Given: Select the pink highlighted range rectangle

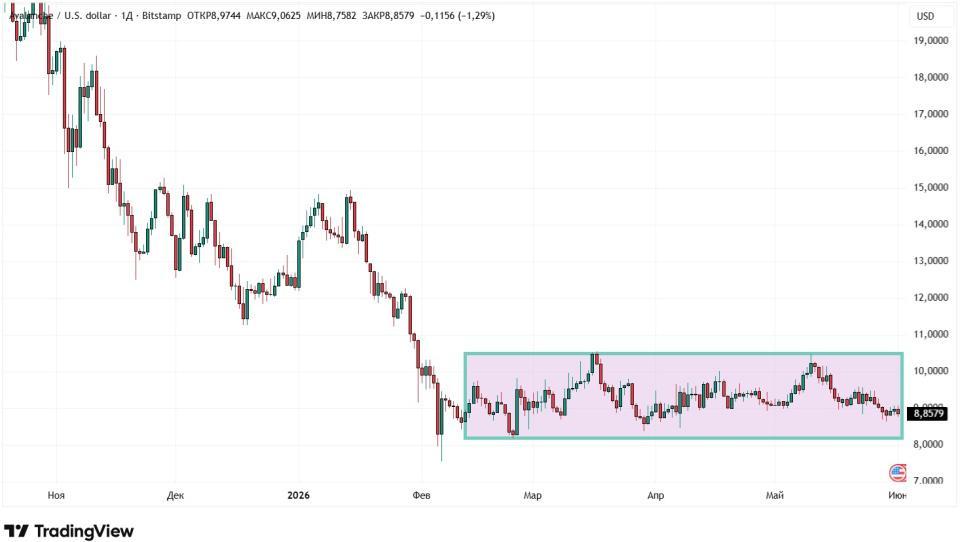Looking at the screenshot, I should 683,396.
